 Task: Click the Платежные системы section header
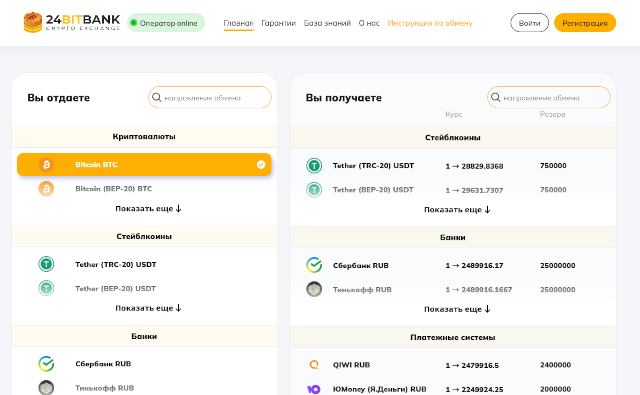click(x=453, y=337)
